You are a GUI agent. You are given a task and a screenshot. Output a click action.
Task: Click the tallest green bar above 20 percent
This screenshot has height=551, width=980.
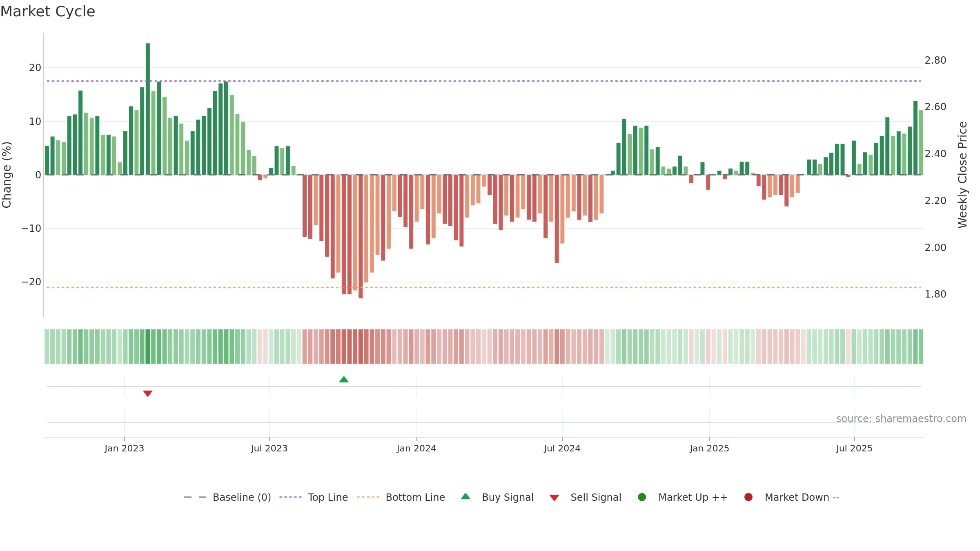pyautogui.click(x=148, y=109)
